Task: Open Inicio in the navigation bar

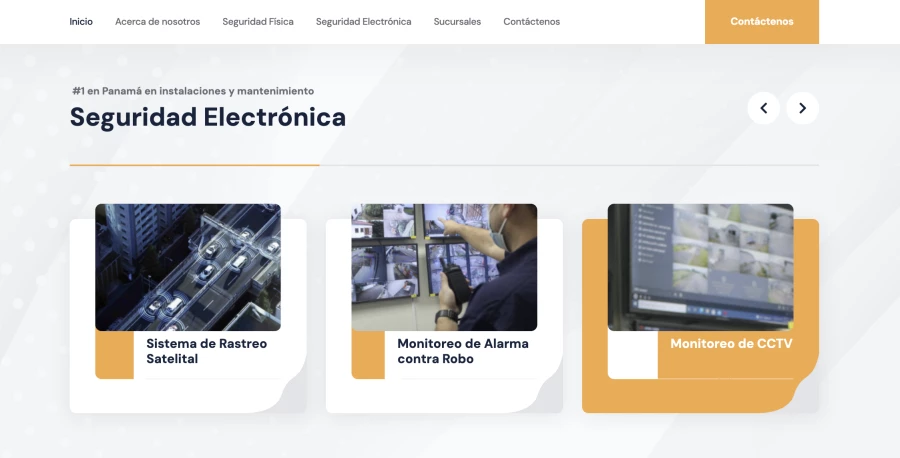Action: (81, 22)
